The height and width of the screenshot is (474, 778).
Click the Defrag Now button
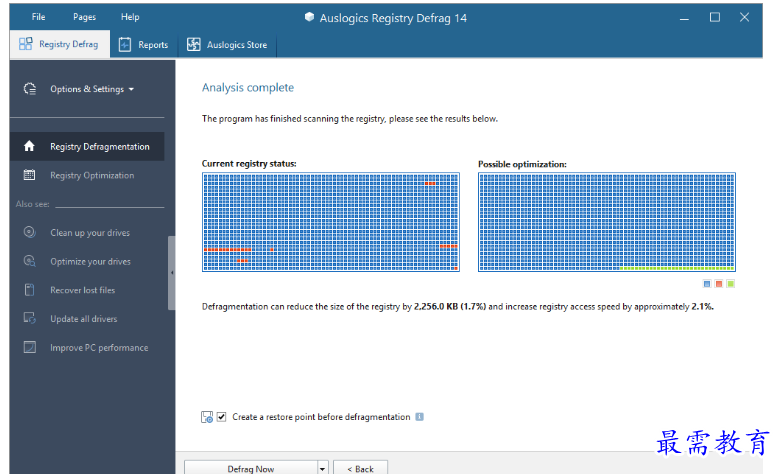coord(251,469)
